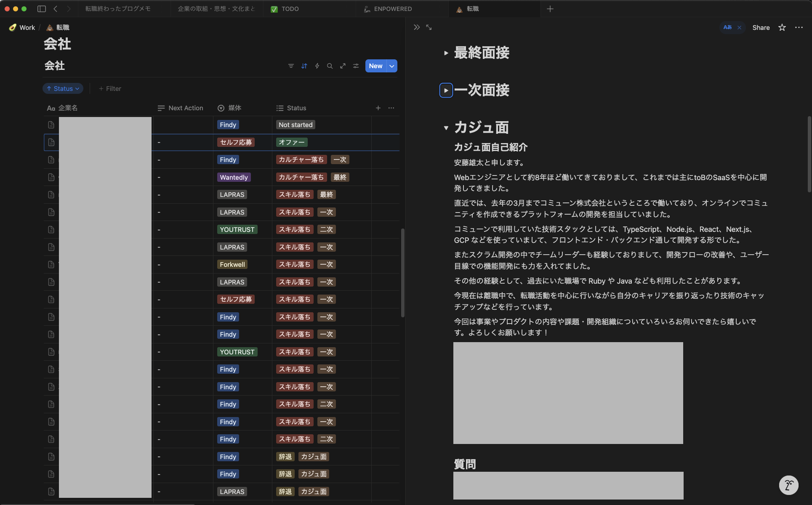Click the database search magnifier icon
812x505 pixels.
pyautogui.click(x=330, y=66)
